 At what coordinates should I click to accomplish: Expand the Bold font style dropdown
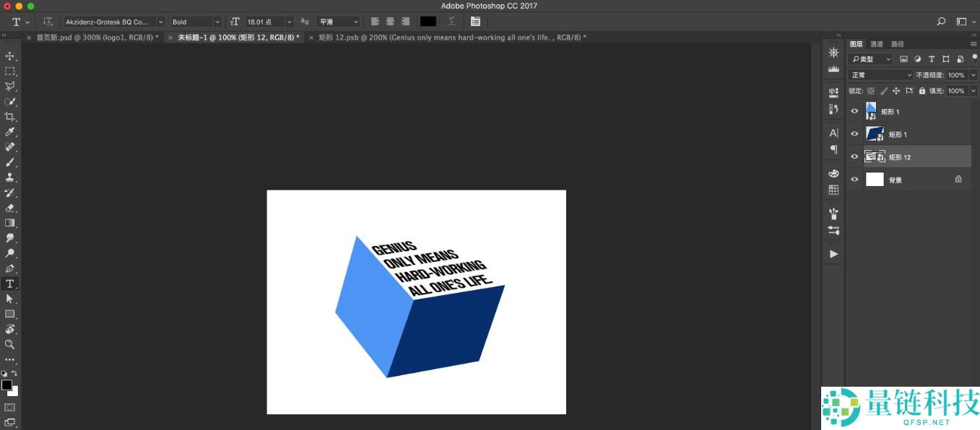[x=196, y=22]
